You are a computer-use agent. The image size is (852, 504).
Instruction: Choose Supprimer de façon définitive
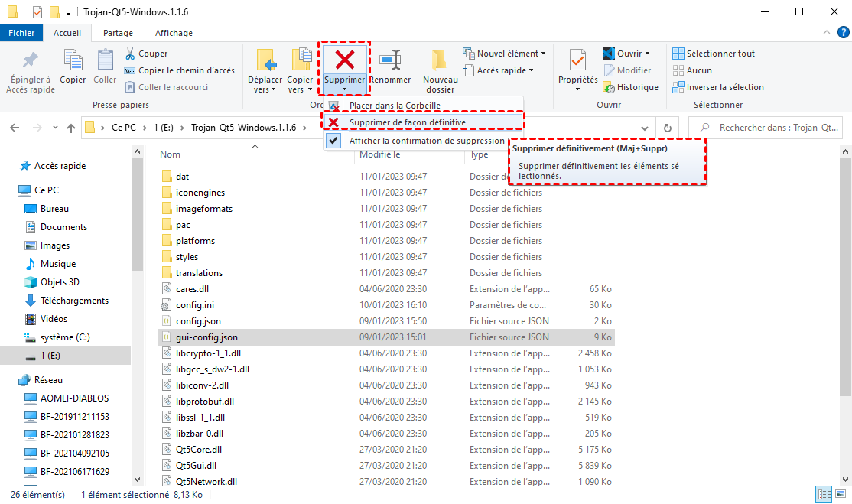[x=423, y=122]
